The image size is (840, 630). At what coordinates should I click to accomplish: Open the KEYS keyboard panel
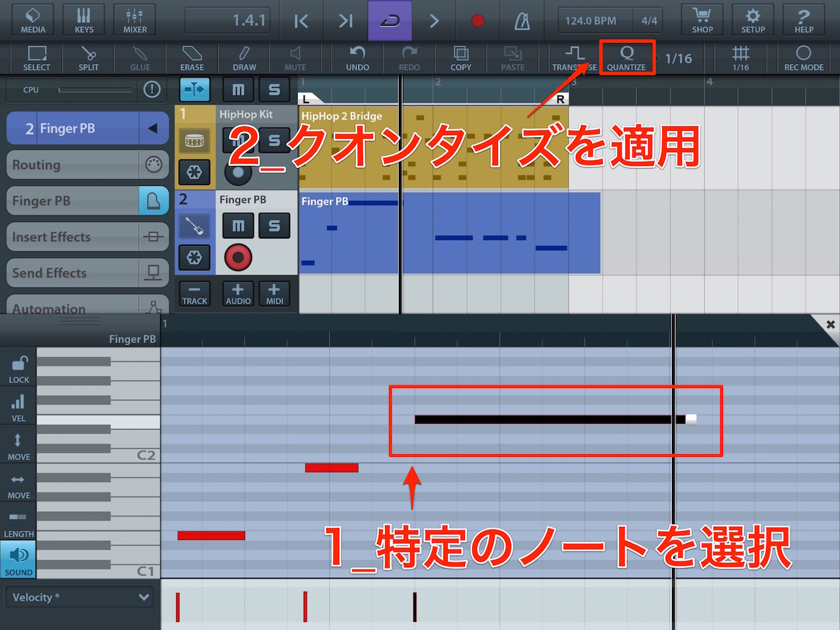tap(84, 20)
